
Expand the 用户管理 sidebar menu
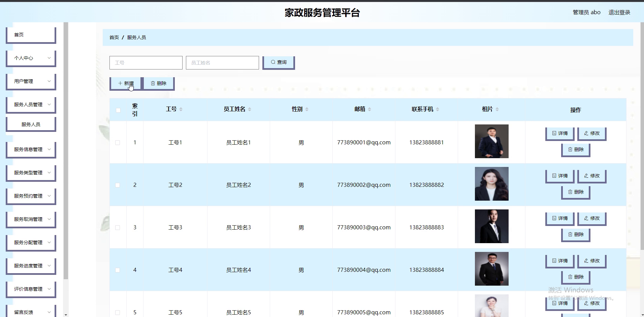coord(31,82)
